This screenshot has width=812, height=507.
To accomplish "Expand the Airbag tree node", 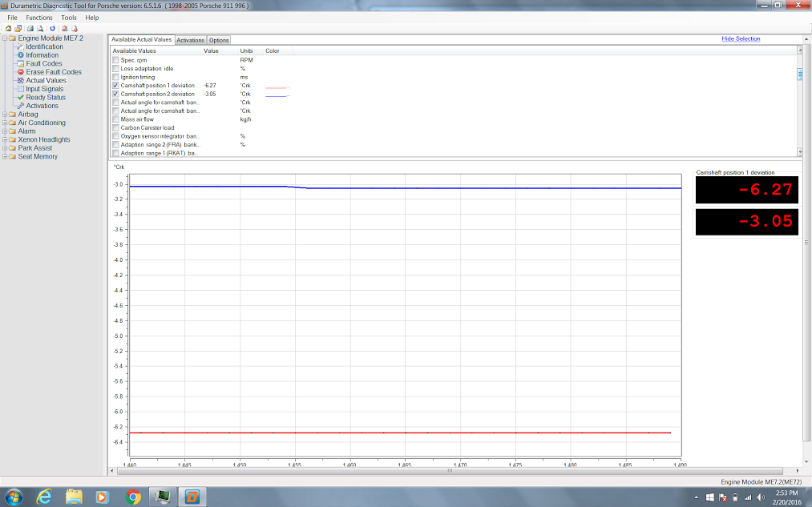I will coord(5,115).
